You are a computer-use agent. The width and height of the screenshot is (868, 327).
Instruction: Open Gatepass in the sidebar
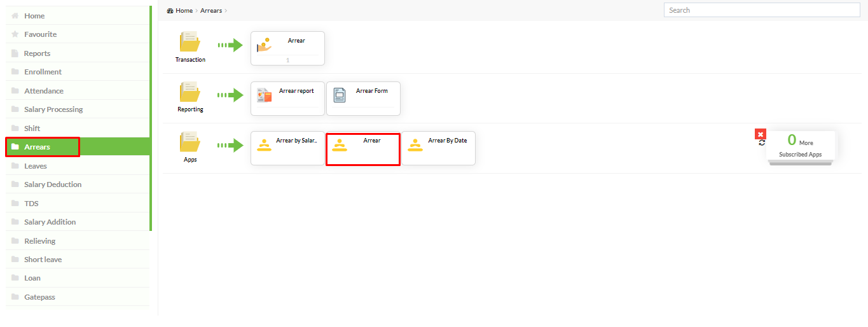pos(78,297)
